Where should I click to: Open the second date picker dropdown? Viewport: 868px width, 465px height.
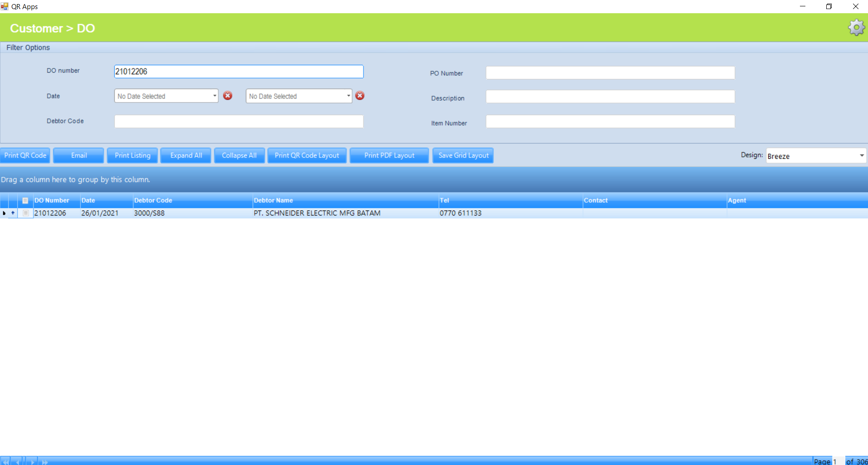point(348,96)
